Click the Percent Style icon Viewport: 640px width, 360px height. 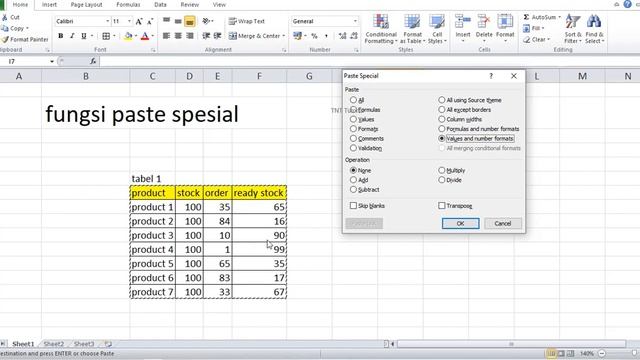point(314,36)
